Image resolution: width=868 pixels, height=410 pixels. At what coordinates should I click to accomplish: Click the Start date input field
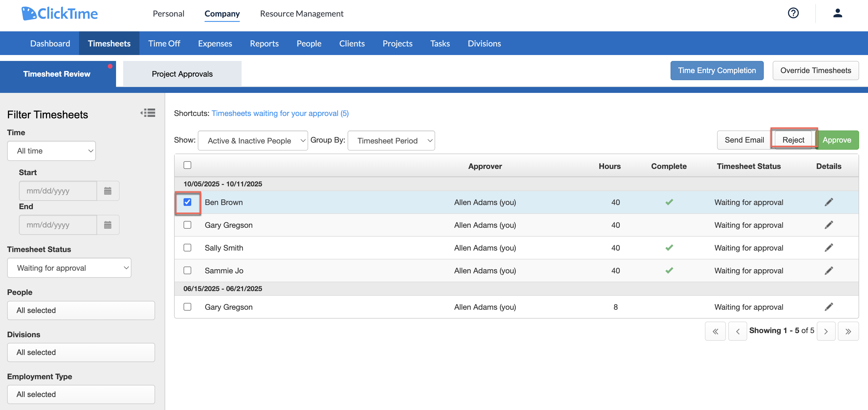[x=58, y=191]
